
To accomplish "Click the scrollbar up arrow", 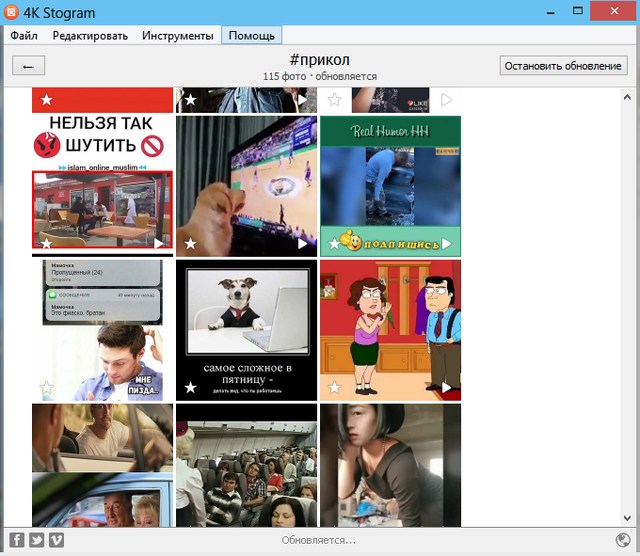I will pos(626,96).
